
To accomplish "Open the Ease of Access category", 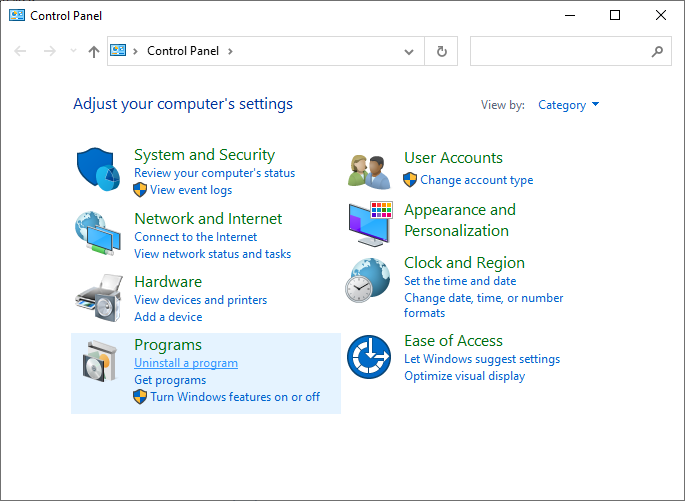I will coord(453,341).
